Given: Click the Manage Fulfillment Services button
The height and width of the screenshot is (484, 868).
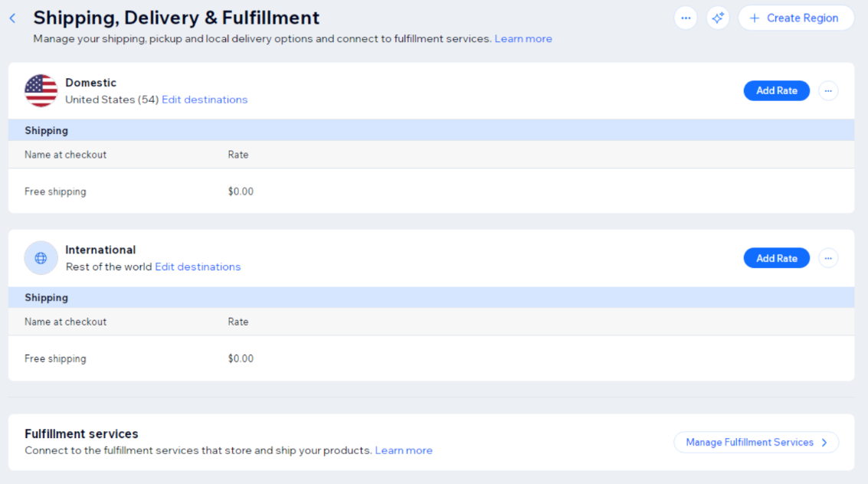Looking at the screenshot, I should tap(756, 442).
